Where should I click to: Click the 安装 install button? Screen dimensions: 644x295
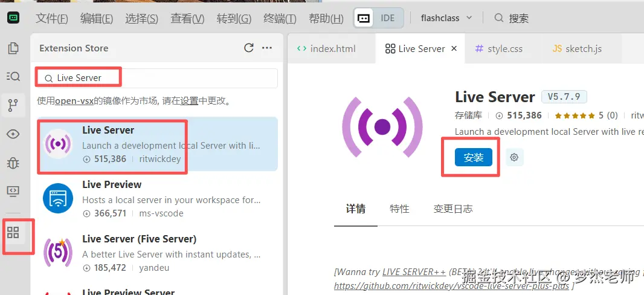coord(473,157)
